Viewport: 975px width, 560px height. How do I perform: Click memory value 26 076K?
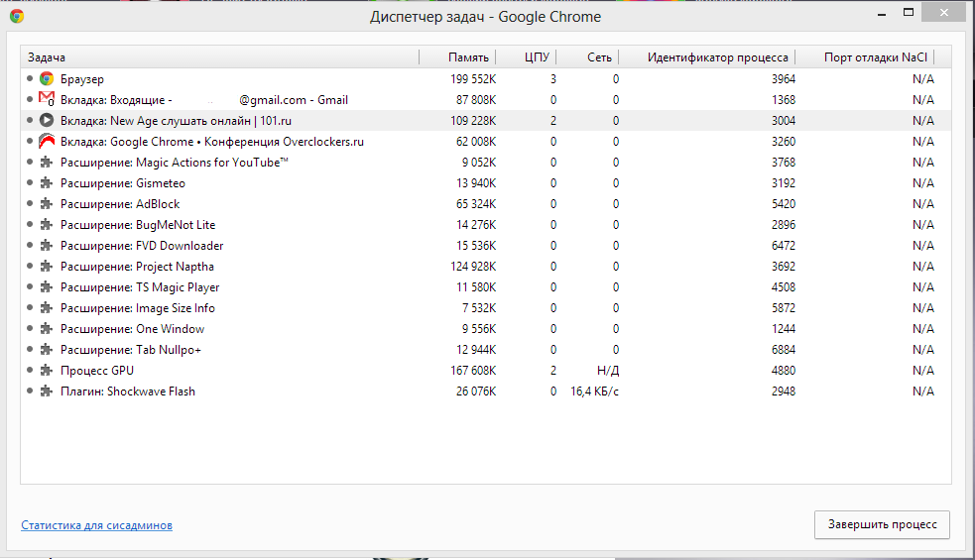476,391
